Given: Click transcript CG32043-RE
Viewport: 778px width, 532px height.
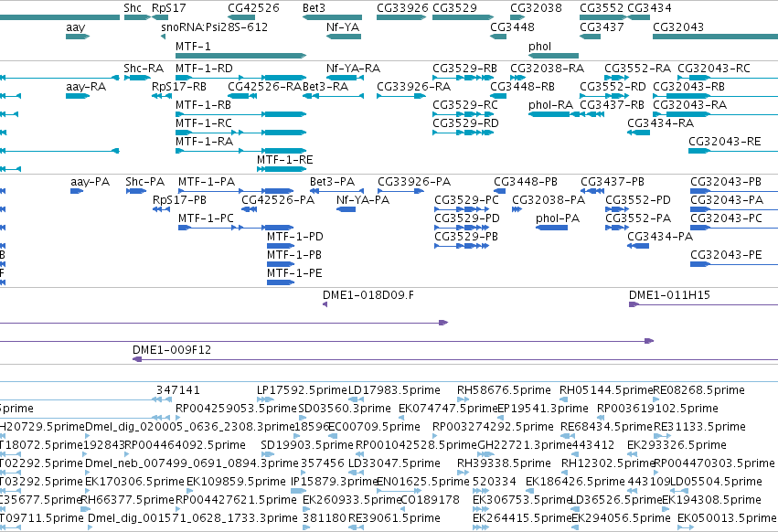Looking at the screenshot, I should coord(733,151).
